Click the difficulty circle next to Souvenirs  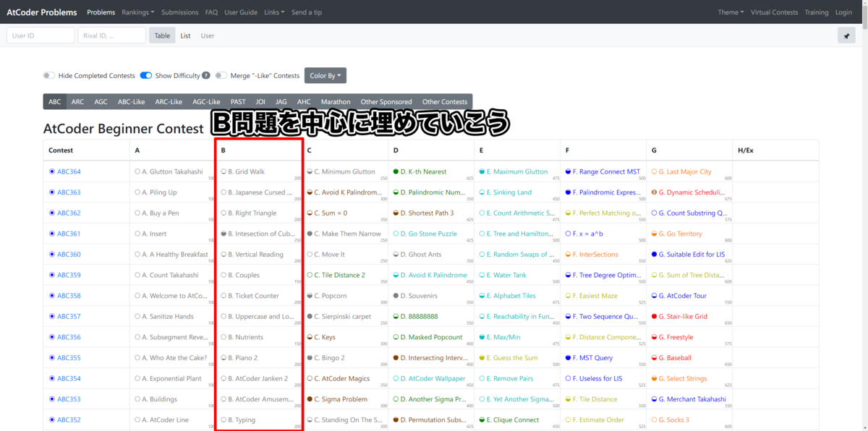(396, 296)
